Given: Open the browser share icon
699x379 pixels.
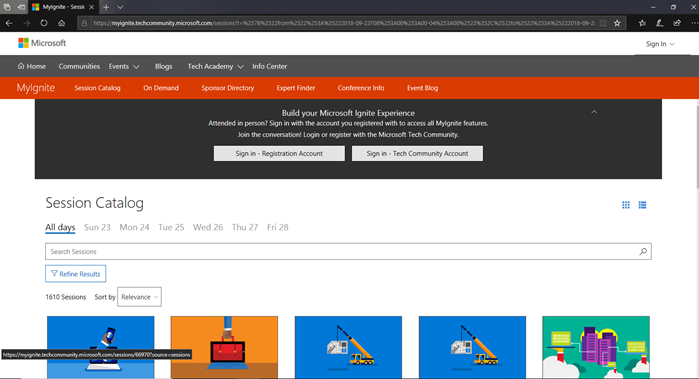Looking at the screenshot, I should click(677, 23).
